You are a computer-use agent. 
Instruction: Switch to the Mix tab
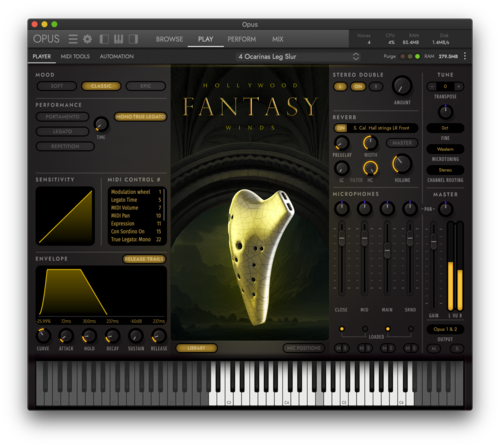click(277, 39)
